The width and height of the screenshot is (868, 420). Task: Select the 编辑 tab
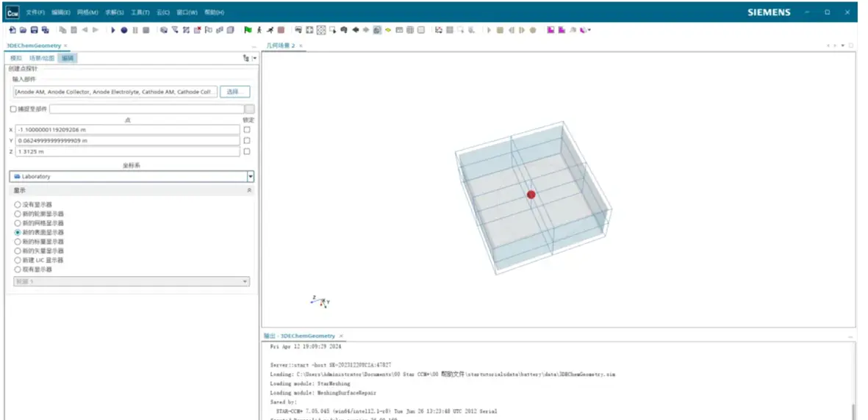coord(67,58)
